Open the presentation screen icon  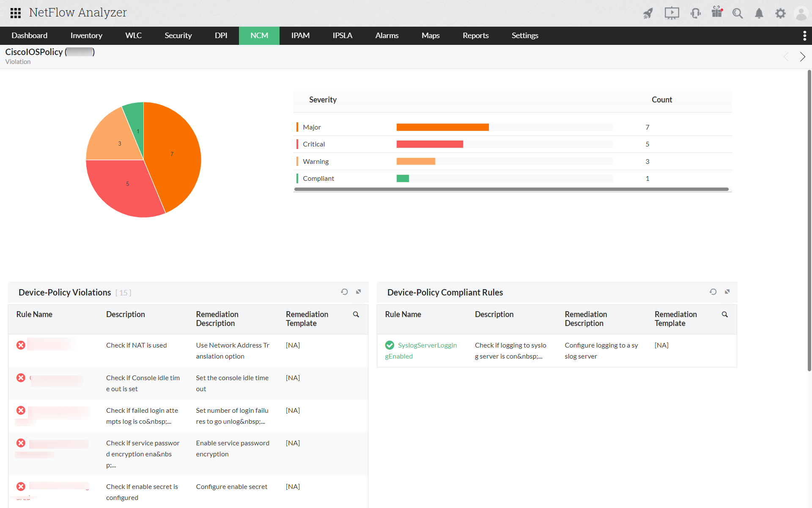[672, 13]
